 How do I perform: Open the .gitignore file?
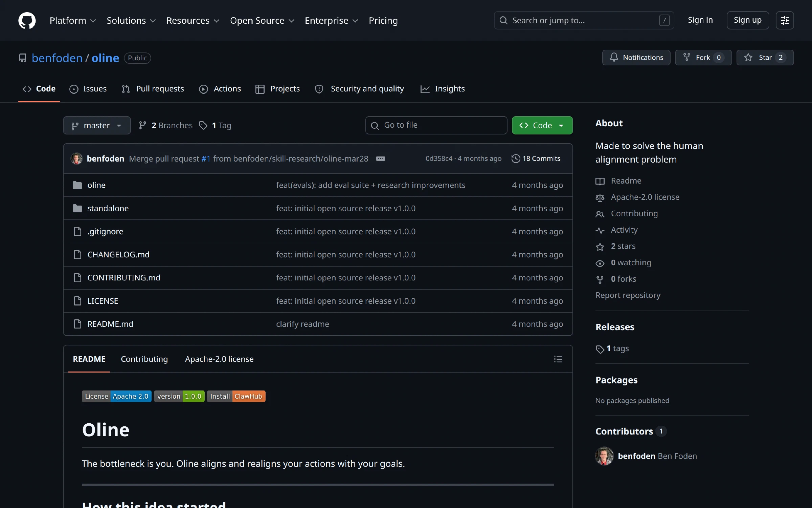[x=105, y=231]
